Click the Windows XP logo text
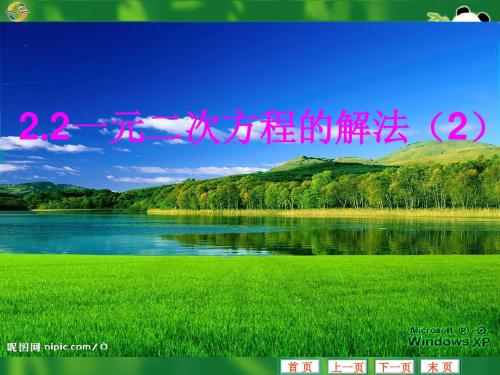 click(449, 341)
